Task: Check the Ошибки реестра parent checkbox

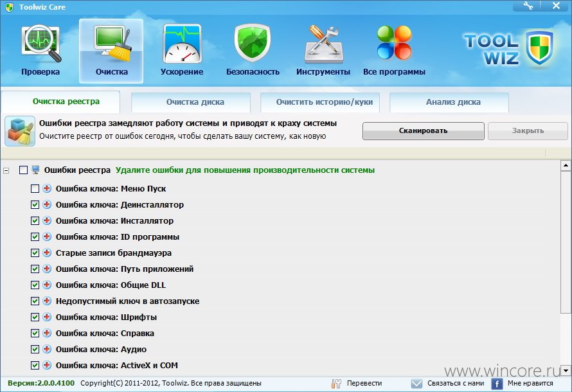Action: pos(23,170)
